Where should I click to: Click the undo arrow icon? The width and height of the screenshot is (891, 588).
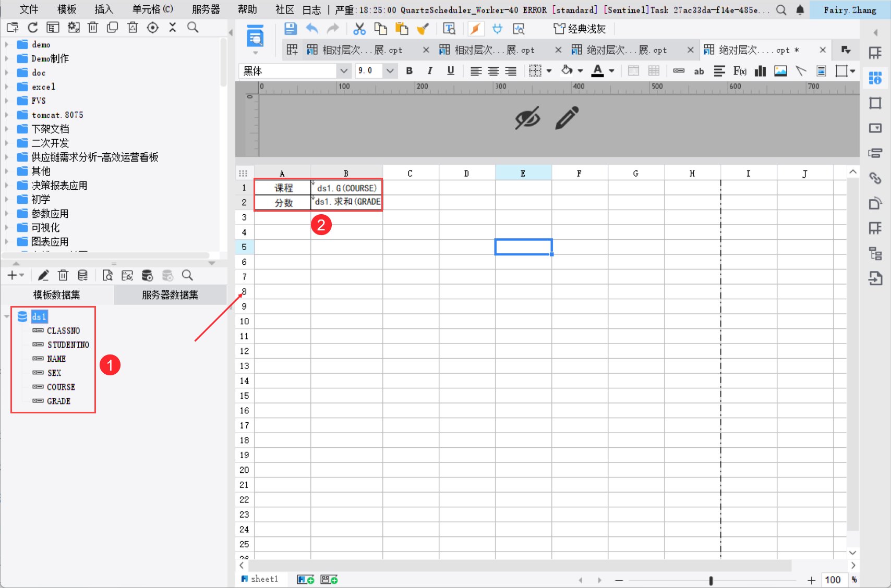312,29
